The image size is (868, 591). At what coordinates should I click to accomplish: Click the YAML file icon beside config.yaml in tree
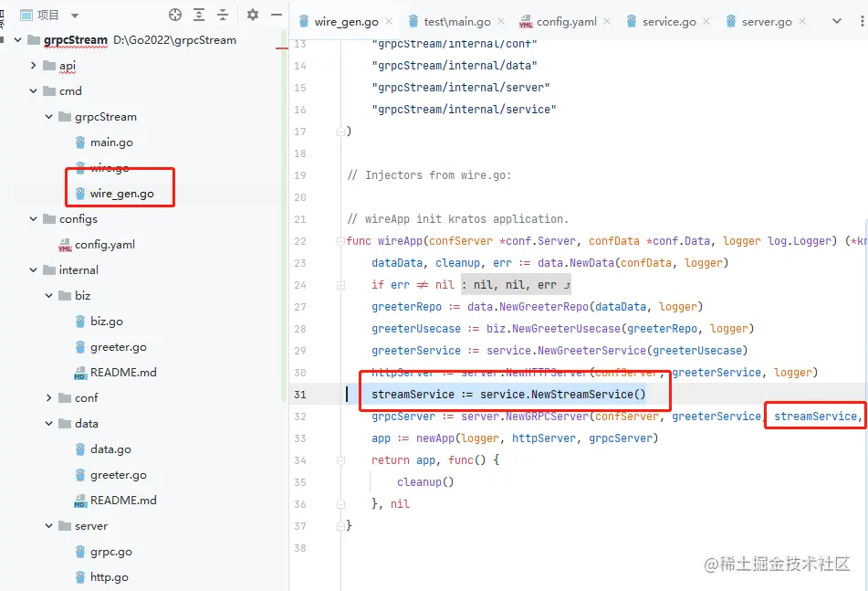point(65,245)
